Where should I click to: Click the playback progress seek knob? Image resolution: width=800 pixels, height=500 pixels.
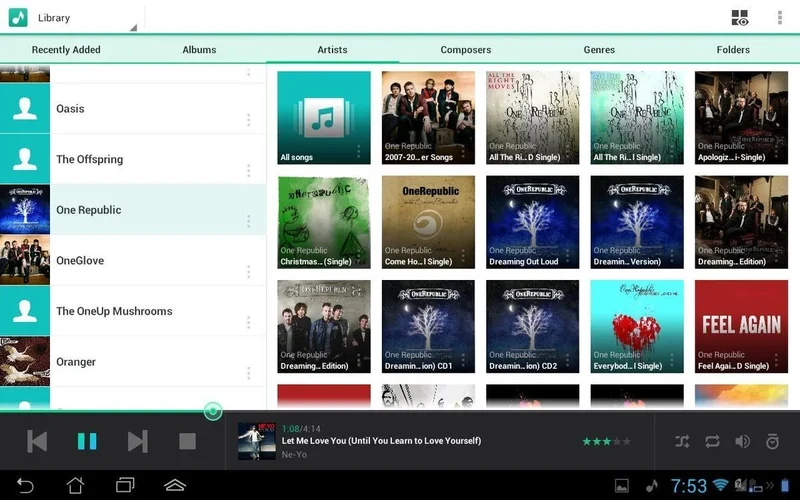[213, 411]
